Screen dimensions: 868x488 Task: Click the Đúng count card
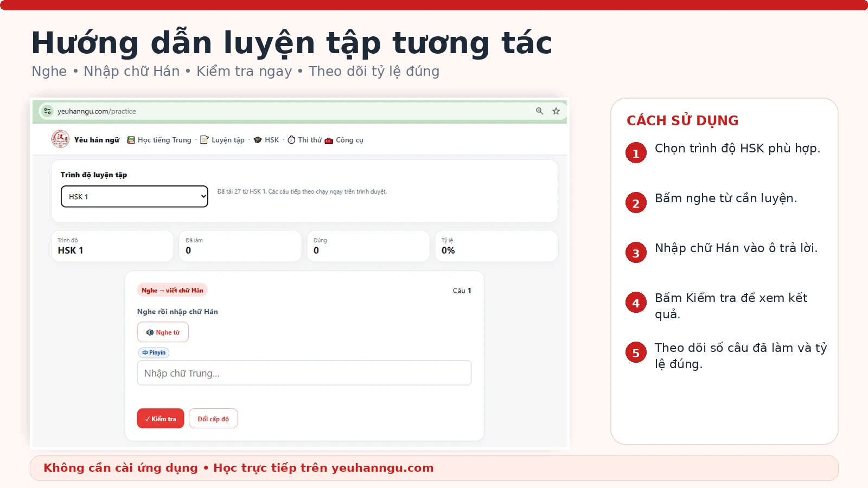point(368,246)
